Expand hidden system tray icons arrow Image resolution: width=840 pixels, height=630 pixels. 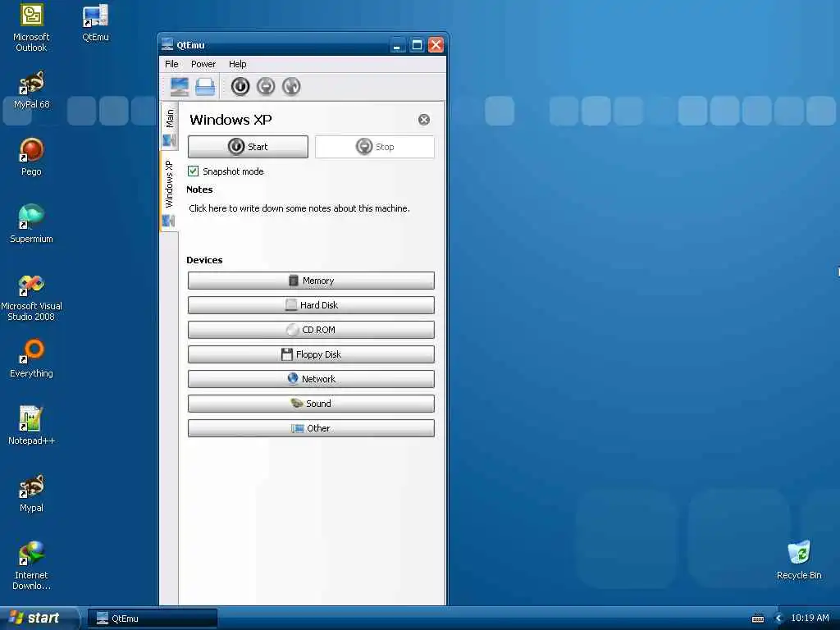click(779, 619)
